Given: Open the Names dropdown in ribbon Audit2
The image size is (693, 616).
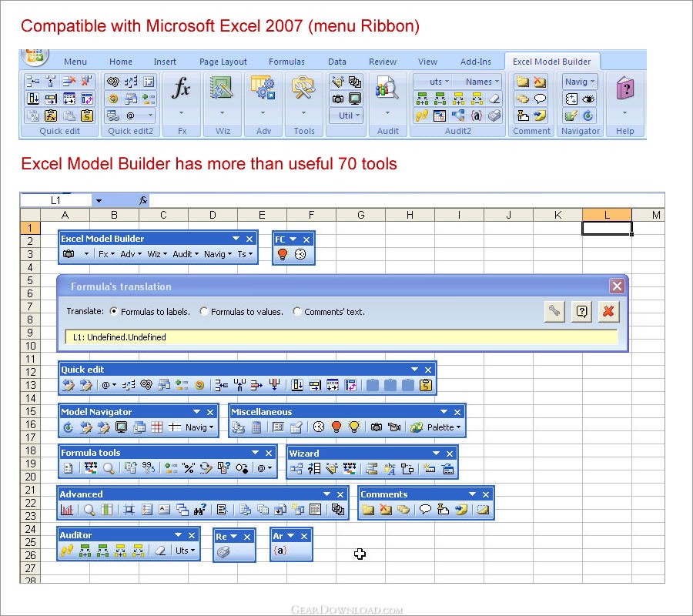Looking at the screenshot, I should coord(482,82).
